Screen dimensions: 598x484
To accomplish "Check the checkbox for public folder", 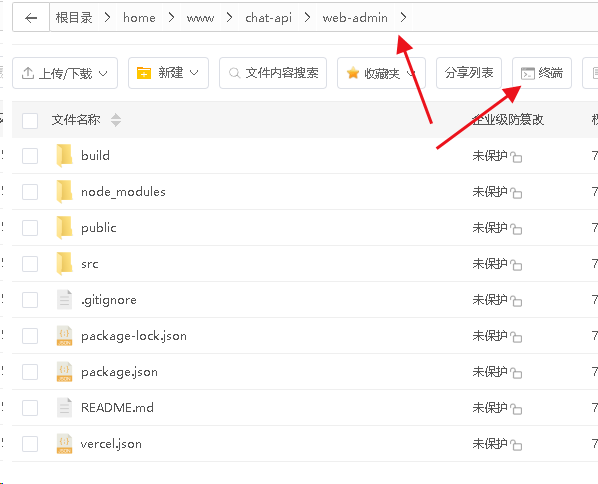I will pos(30,228).
